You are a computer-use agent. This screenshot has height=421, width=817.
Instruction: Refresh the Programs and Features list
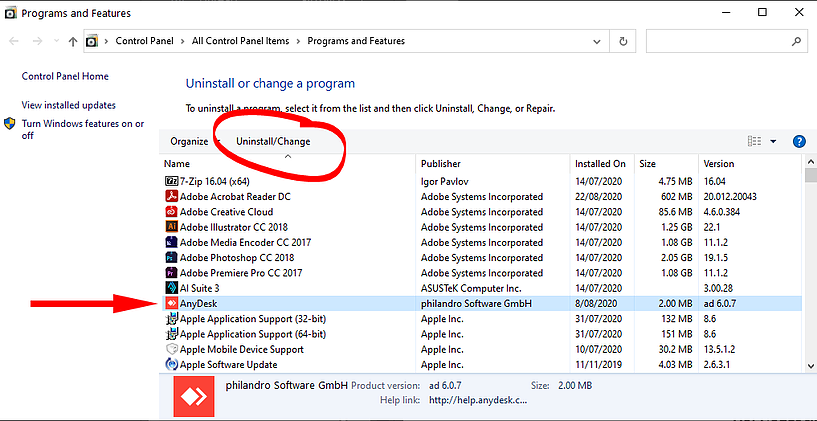pos(623,41)
